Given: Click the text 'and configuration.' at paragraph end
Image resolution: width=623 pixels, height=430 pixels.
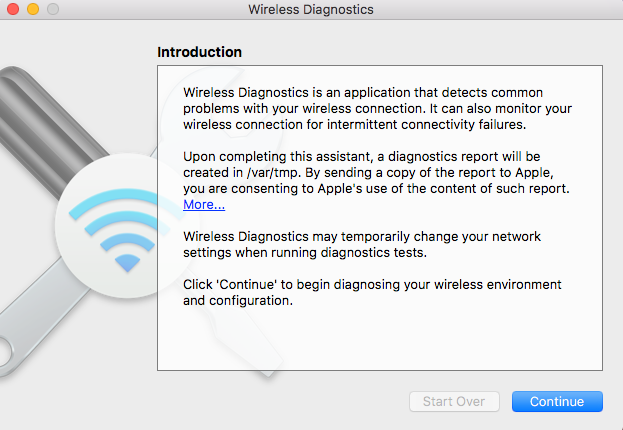Looking at the screenshot, I should 238,301.
